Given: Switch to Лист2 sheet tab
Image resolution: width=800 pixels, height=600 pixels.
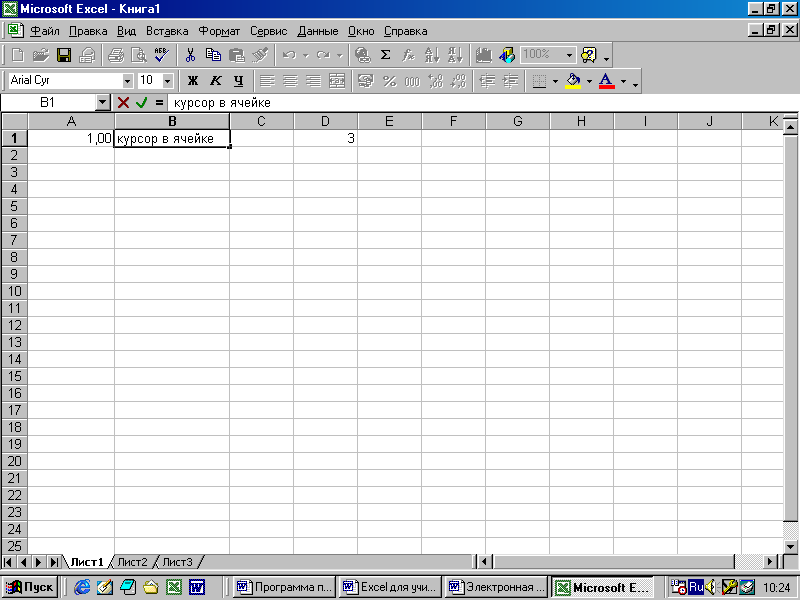Looking at the screenshot, I should point(132,562).
